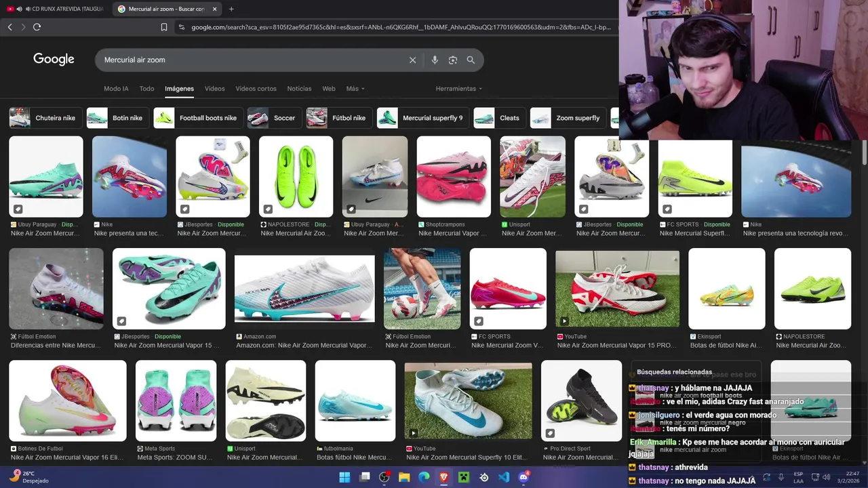Open SteelSeries app from taskbar
Viewport: 868px width, 488px height.
pyautogui.click(x=484, y=477)
